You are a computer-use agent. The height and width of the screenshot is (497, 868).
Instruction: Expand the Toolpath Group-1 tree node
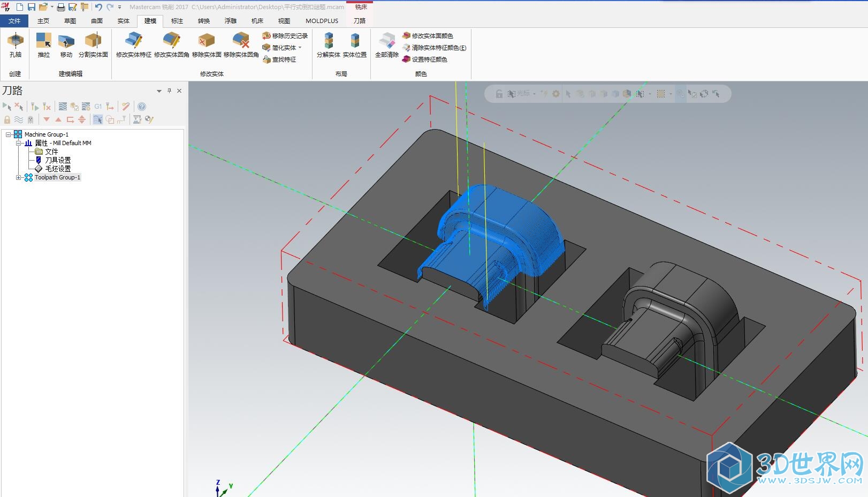(19, 177)
